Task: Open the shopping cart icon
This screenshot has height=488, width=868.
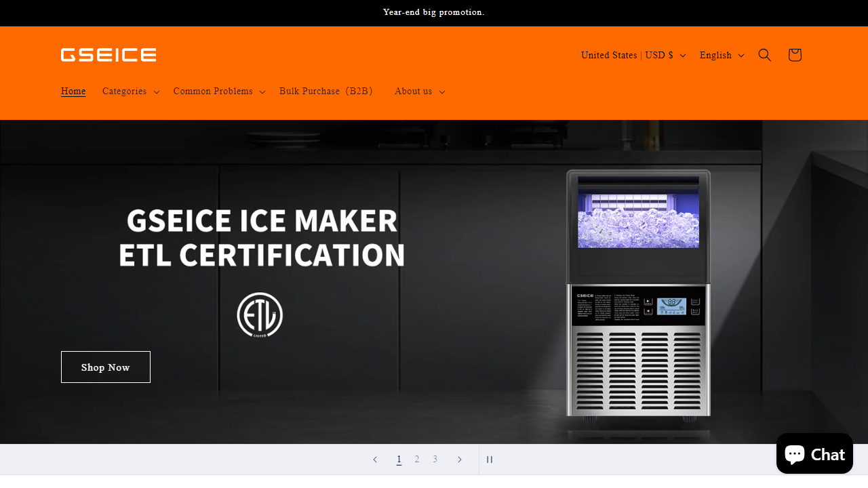Action: (x=795, y=55)
